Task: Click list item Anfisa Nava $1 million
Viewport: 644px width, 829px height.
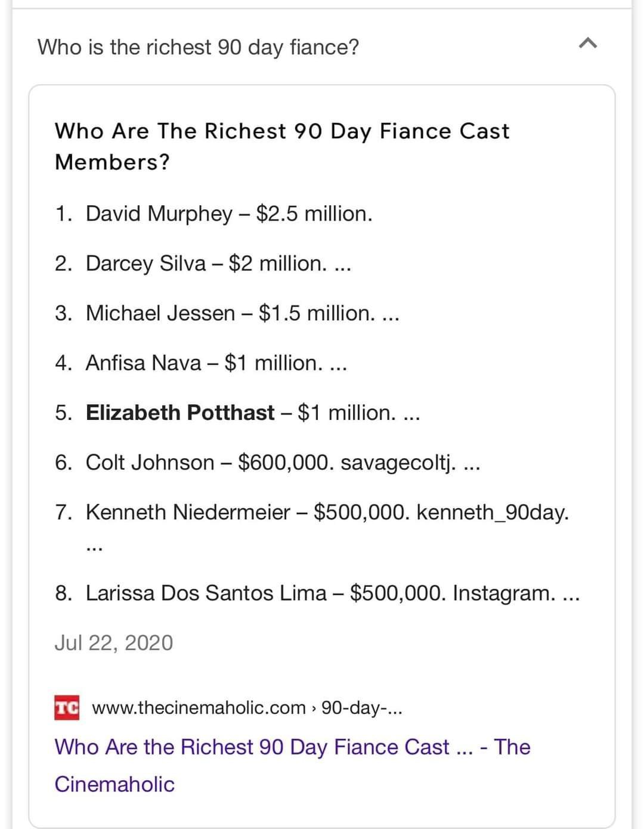Action: [x=200, y=363]
